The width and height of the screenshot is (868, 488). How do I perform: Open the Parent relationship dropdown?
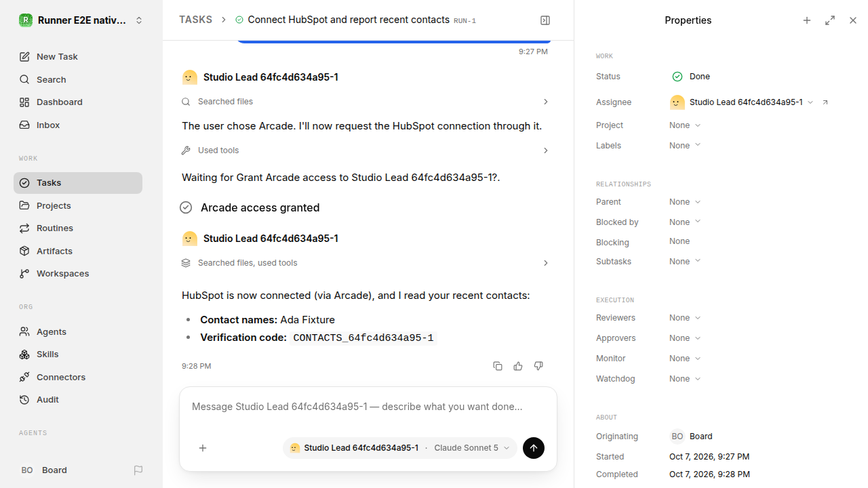pyautogui.click(x=685, y=202)
